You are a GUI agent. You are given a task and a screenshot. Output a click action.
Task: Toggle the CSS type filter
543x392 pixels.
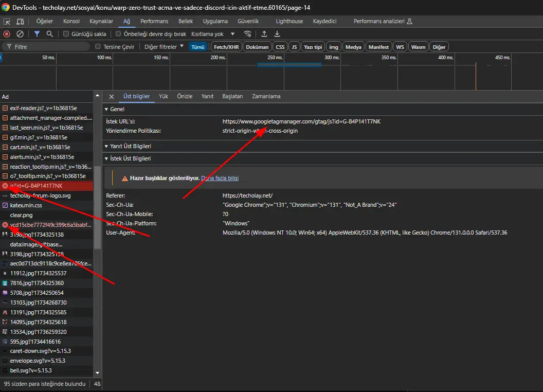[x=280, y=47]
